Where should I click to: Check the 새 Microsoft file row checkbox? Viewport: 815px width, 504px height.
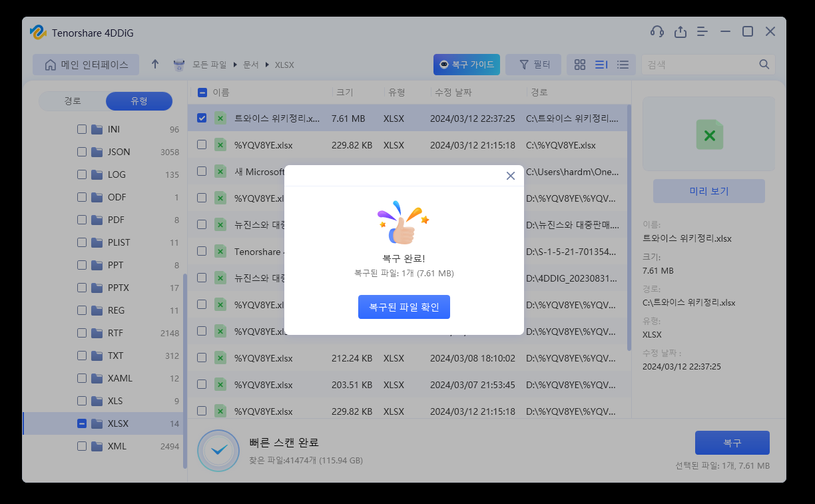tap(202, 171)
